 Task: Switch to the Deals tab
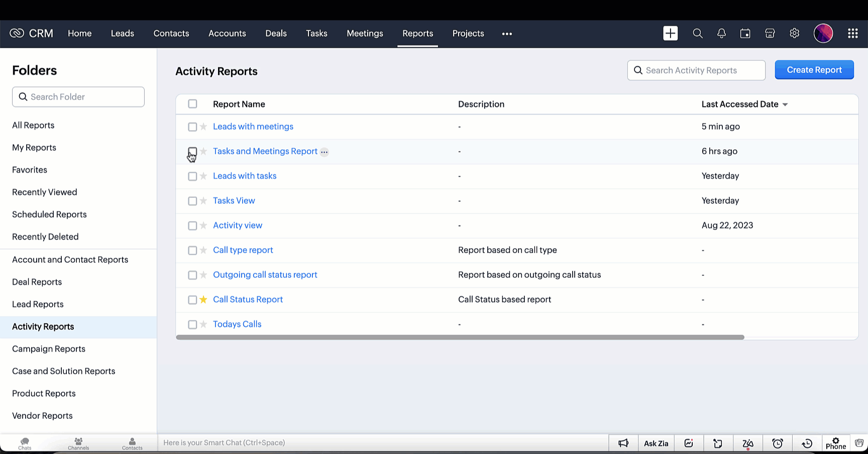coord(276,34)
